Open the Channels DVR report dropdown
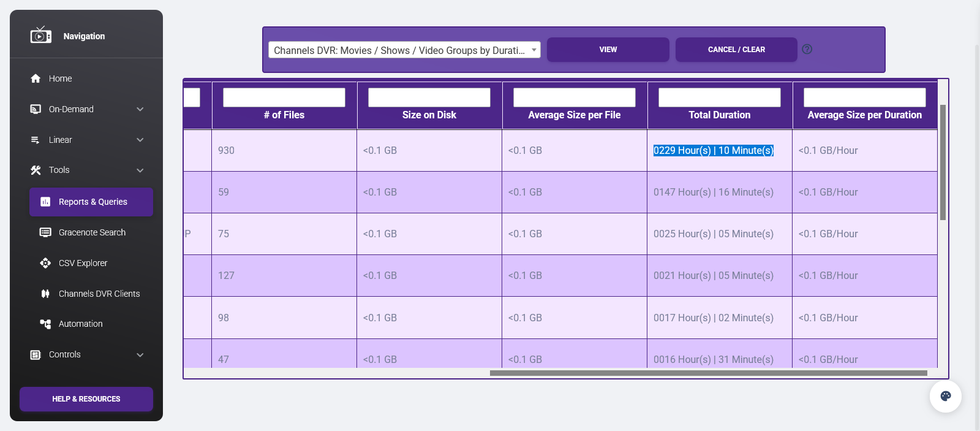Image resolution: width=980 pixels, height=431 pixels. click(404, 50)
